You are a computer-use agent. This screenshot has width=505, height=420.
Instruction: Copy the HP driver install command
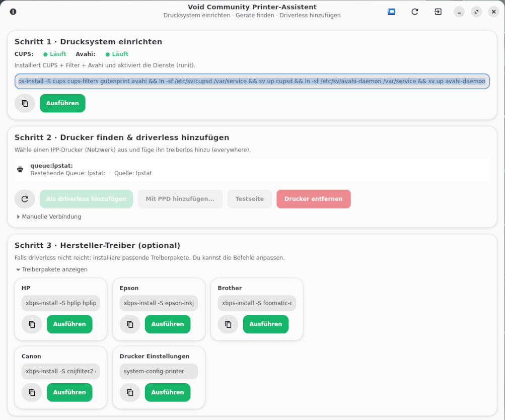pyautogui.click(x=32, y=324)
